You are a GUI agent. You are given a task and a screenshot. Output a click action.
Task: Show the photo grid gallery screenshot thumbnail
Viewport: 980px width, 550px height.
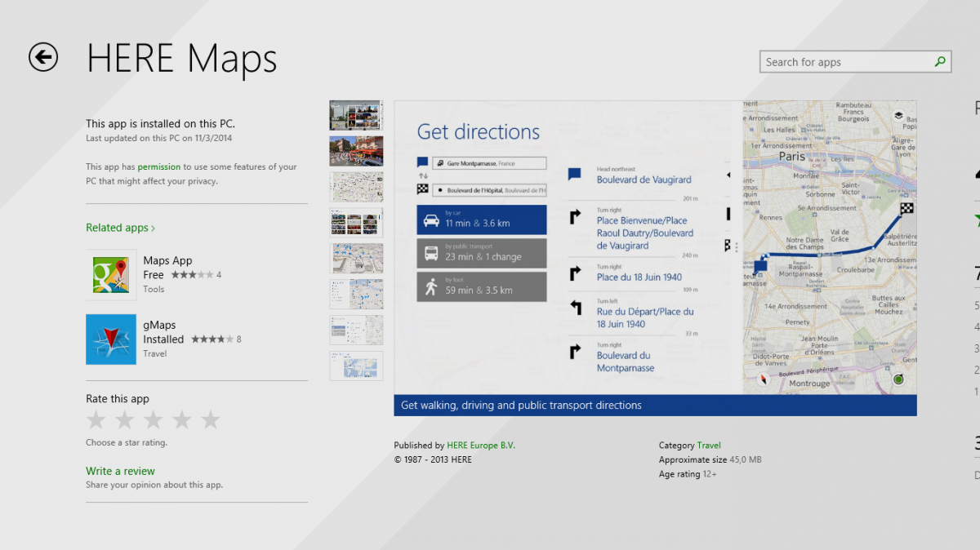pos(356,223)
